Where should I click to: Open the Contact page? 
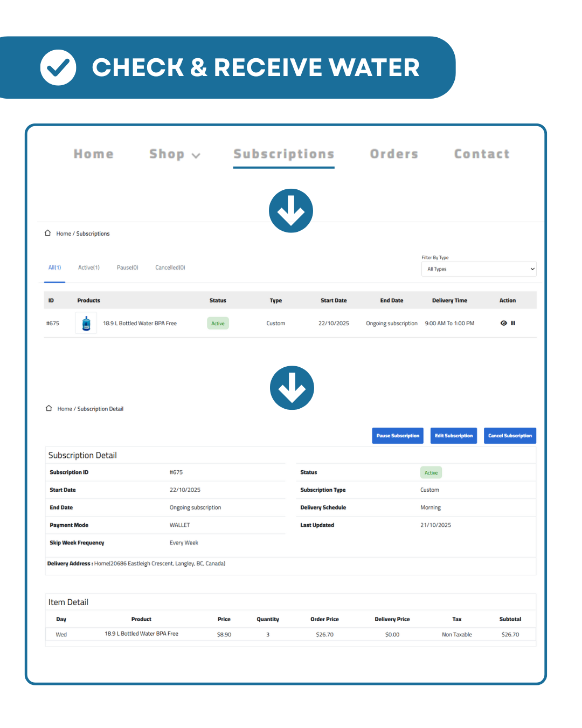482,154
